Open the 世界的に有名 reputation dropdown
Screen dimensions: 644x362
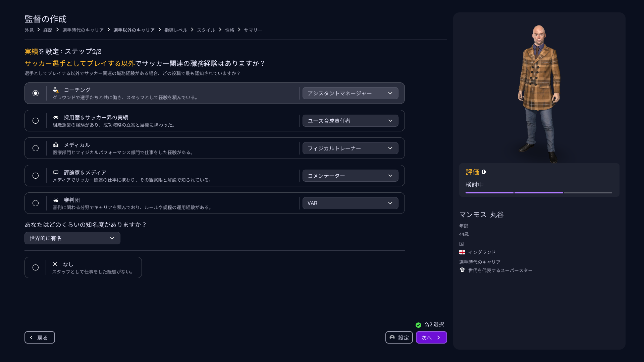[72, 238]
